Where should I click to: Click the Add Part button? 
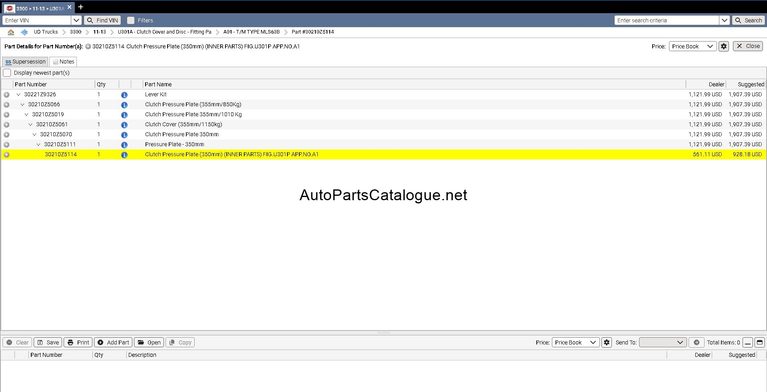tap(113, 343)
